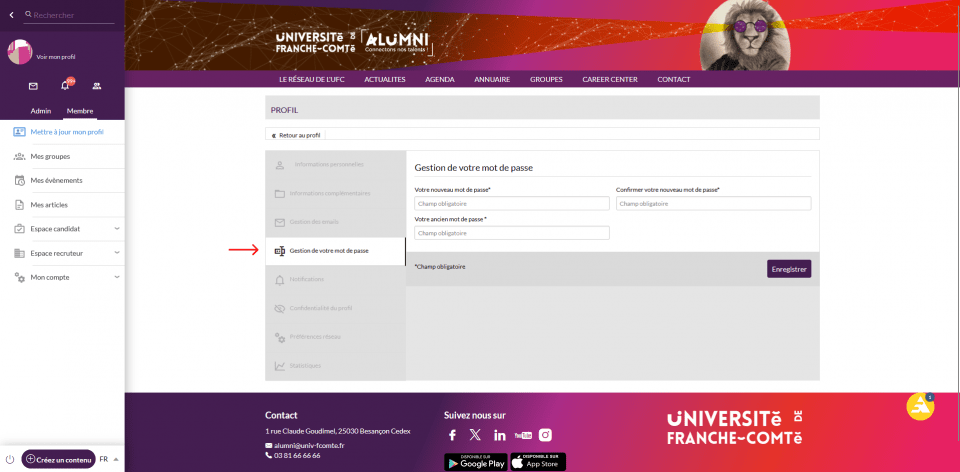960x472 pixels.
Task: Expand Espace candidat submenu
Action: click(117, 229)
